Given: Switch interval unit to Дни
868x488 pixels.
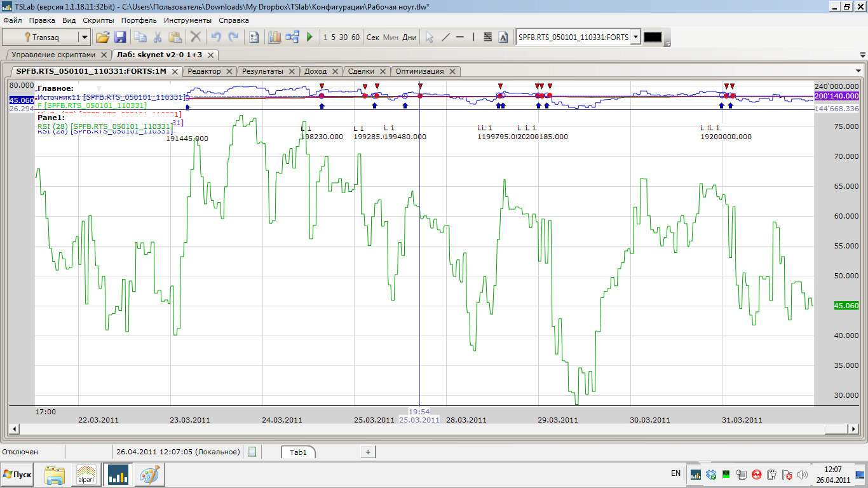Looking at the screenshot, I should pos(409,37).
